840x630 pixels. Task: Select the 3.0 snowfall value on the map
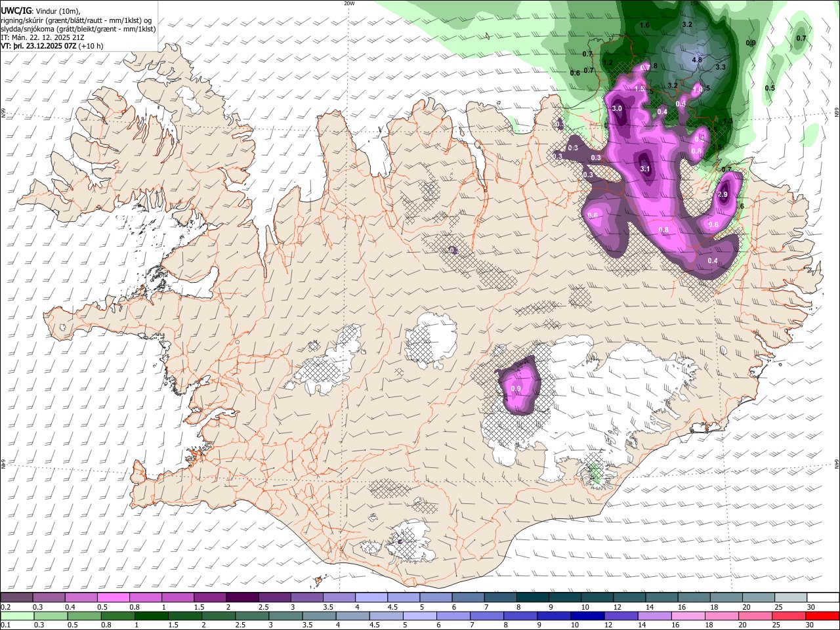point(617,108)
